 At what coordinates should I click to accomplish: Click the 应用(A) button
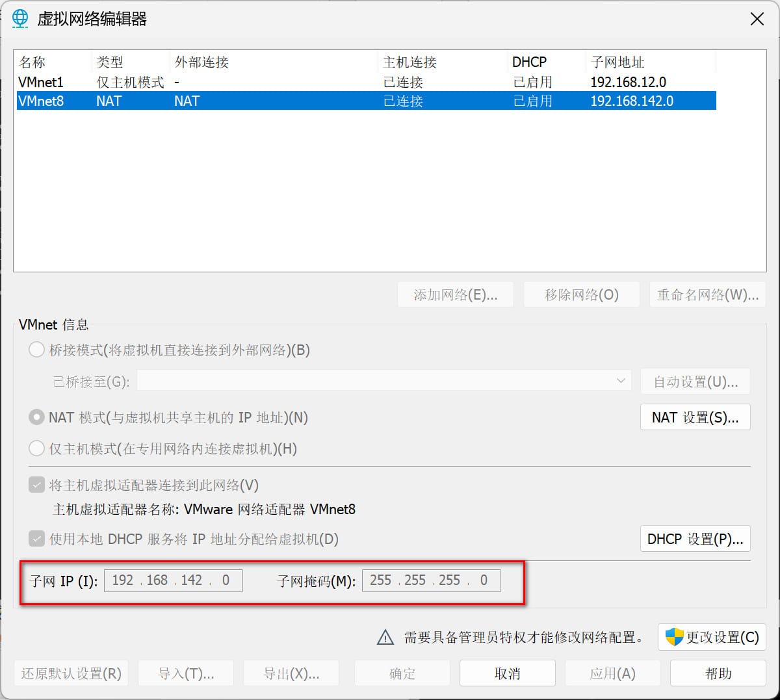click(x=612, y=673)
